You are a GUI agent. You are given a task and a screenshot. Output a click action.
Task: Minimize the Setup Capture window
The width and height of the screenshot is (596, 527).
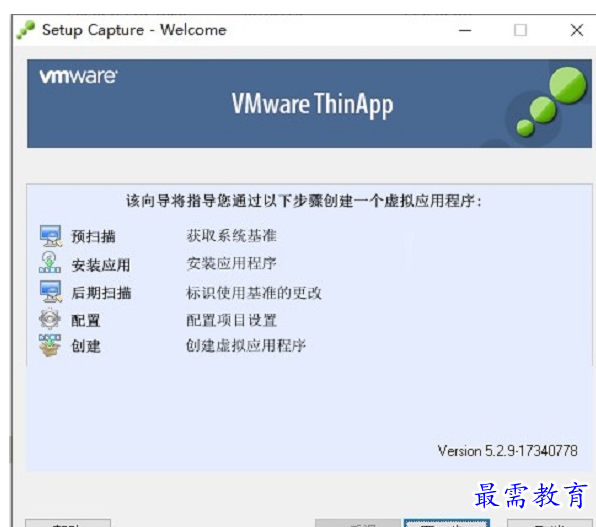coord(465,30)
